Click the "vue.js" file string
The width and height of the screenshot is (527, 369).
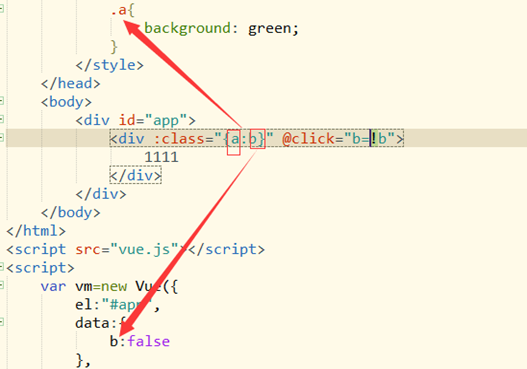145,250
